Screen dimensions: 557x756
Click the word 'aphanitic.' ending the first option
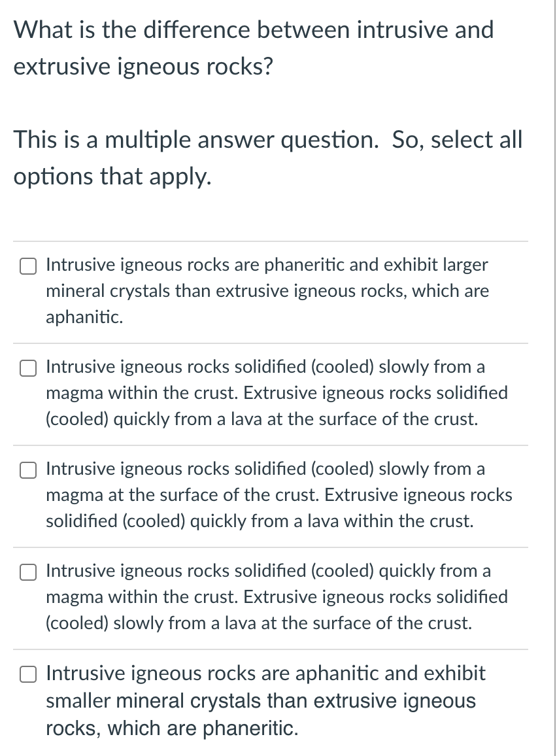click(84, 317)
